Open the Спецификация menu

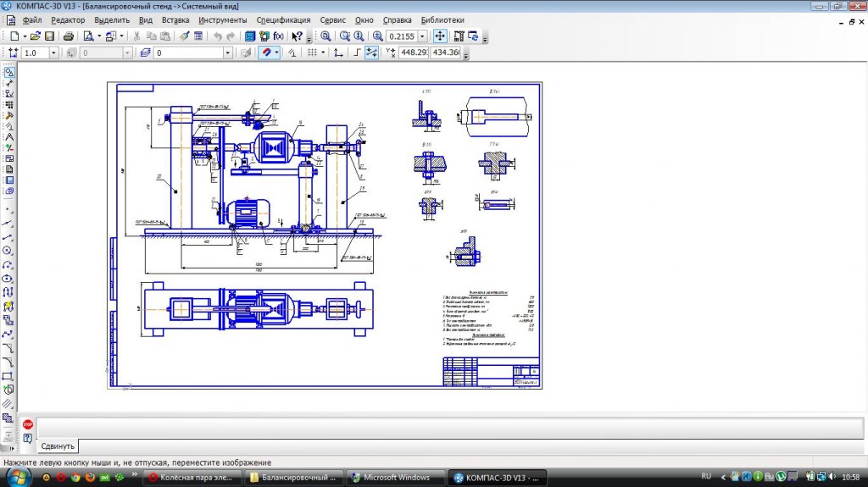click(x=283, y=20)
